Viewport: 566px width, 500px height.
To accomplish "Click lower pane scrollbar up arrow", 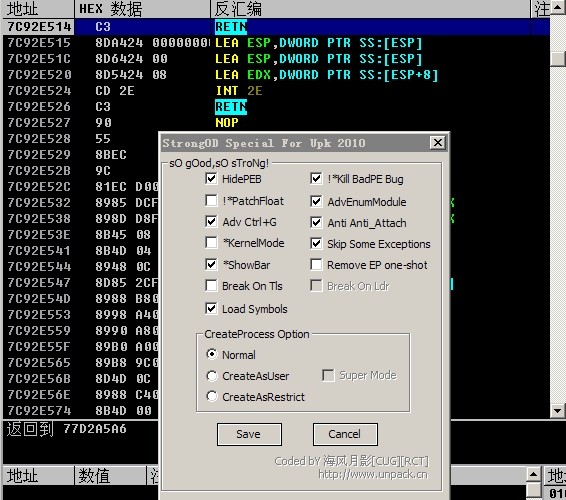I will tap(533, 474).
